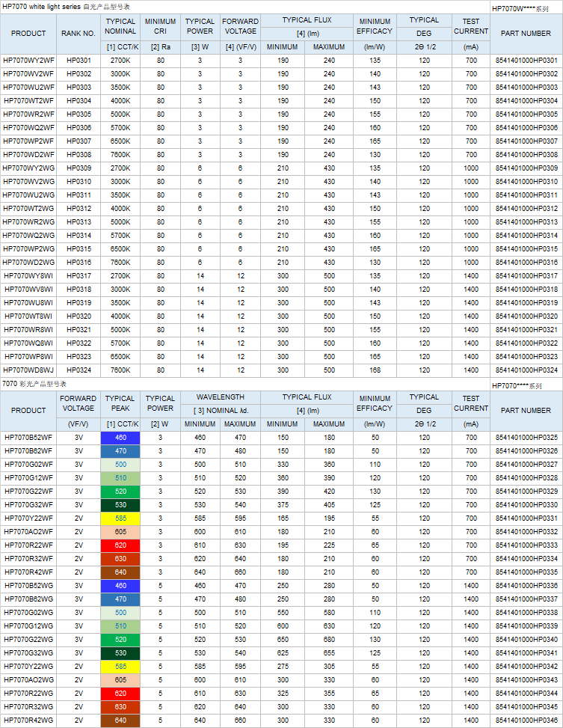The height and width of the screenshot is (728, 563).
Task: Click part number 8541401000HP0310
Action: tap(526, 182)
